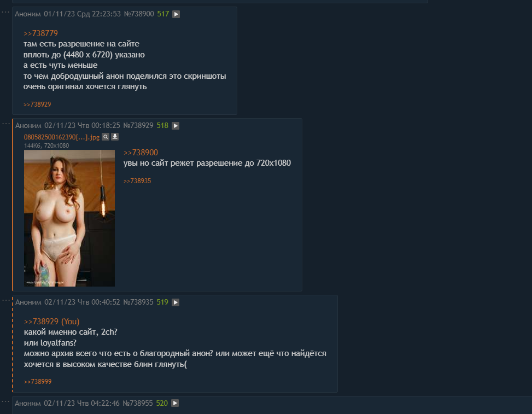Open the three-dots menu beside post 738935
The width and height of the screenshot is (532, 414).
[5, 300]
